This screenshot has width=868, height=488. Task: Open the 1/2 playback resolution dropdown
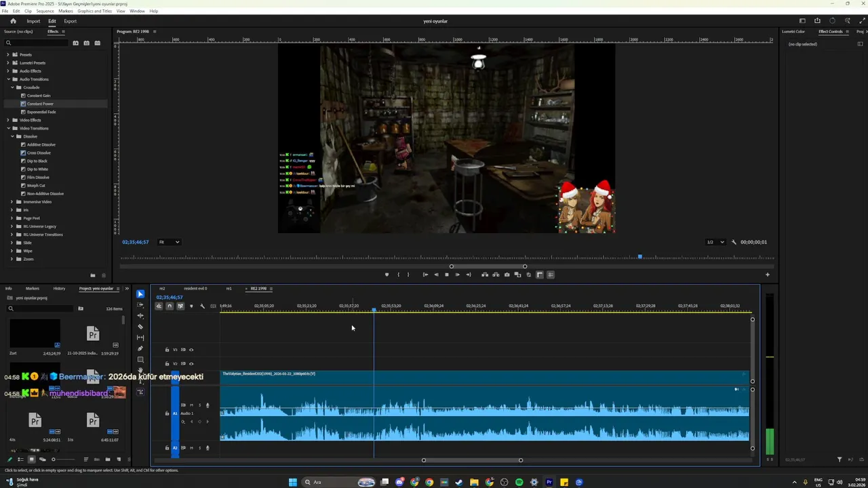(715, 242)
